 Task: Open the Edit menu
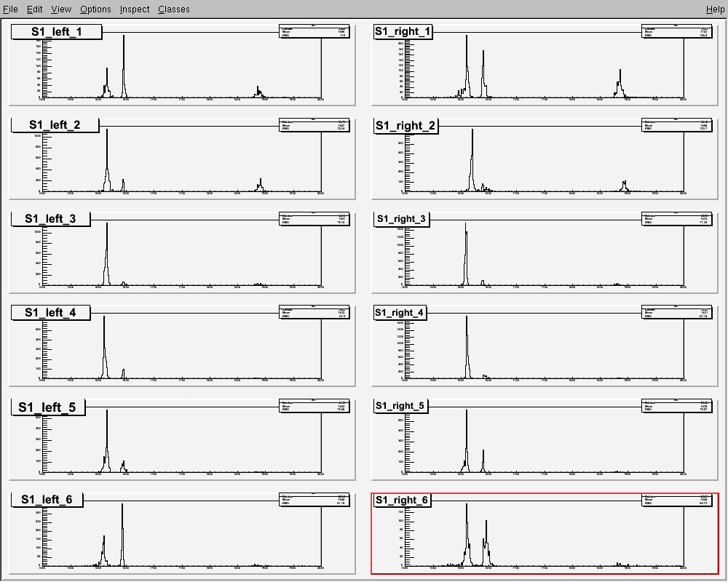(34, 9)
